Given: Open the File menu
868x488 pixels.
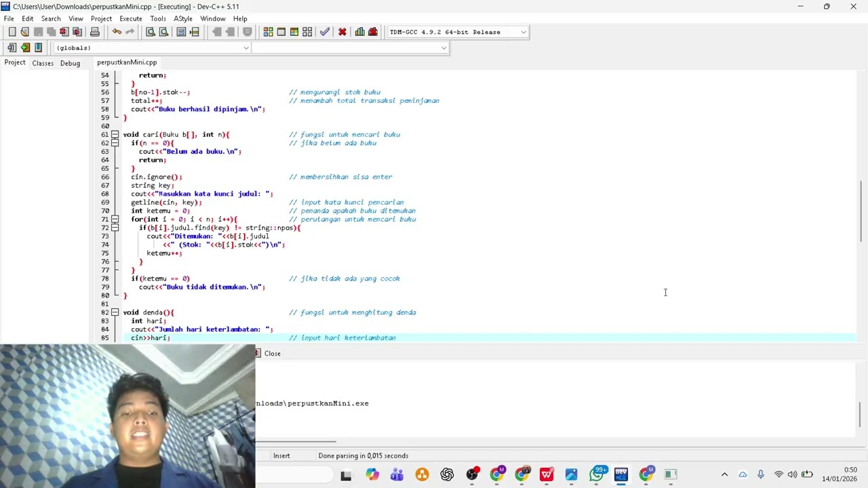Looking at the screenshot, I should point(9,18).
